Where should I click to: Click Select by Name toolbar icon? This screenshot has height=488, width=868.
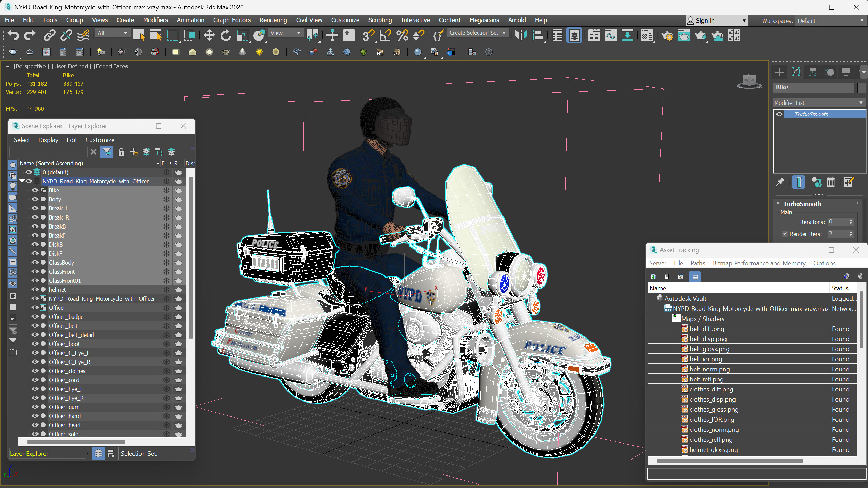click(156, 35)
